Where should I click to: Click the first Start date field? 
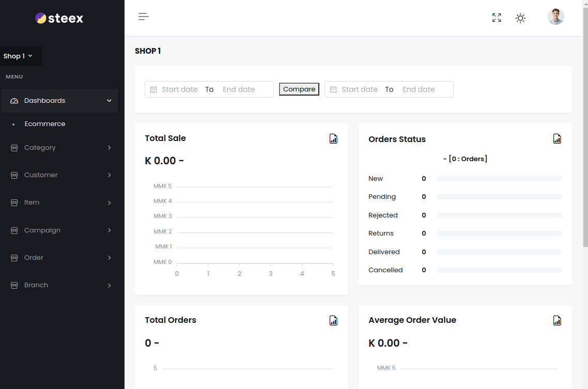pos(179,89)
